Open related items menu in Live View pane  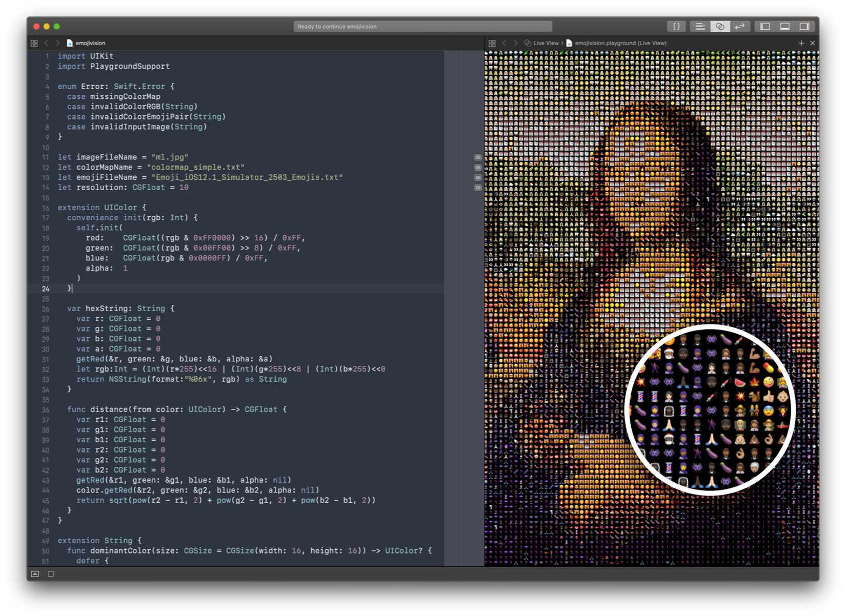[492, 43]
